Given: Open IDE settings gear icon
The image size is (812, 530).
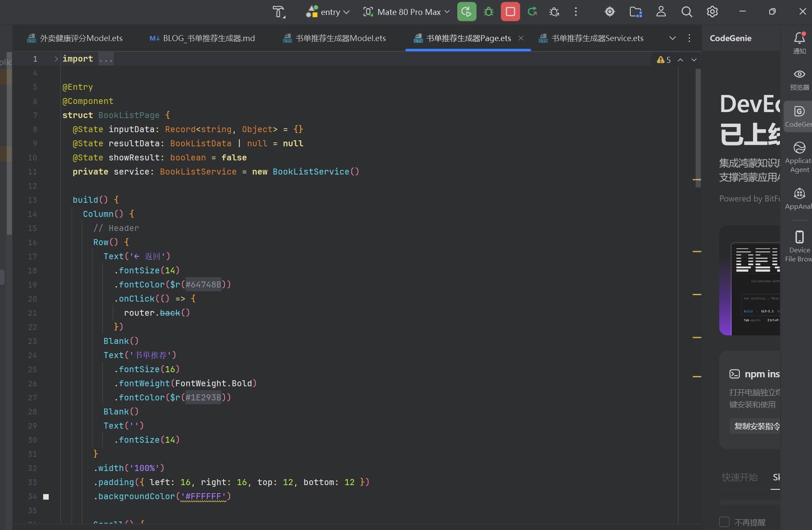Looking at the screenshot, I should [712, 12].
